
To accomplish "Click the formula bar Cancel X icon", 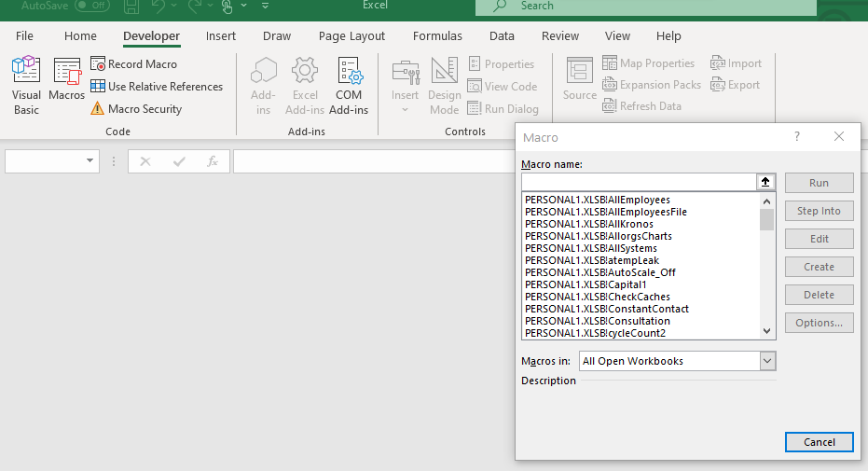I will point(145,161).
